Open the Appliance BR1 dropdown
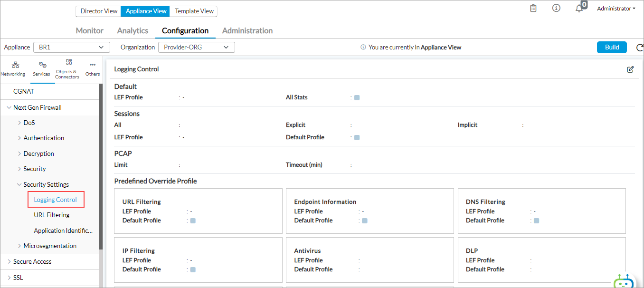The width and height of the screenshot is (644, 288). pos(71,47)
